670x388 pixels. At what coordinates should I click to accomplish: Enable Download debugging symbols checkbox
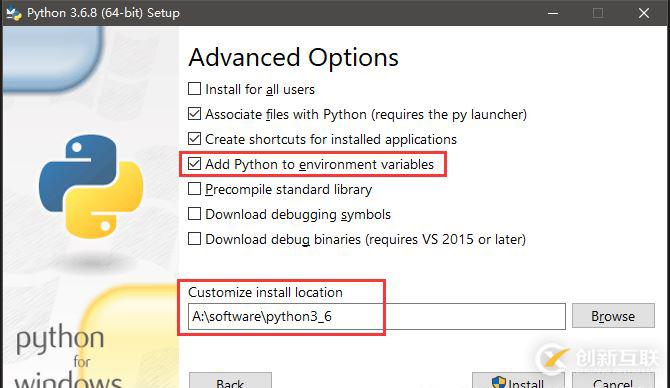click(x=194, y=214)
